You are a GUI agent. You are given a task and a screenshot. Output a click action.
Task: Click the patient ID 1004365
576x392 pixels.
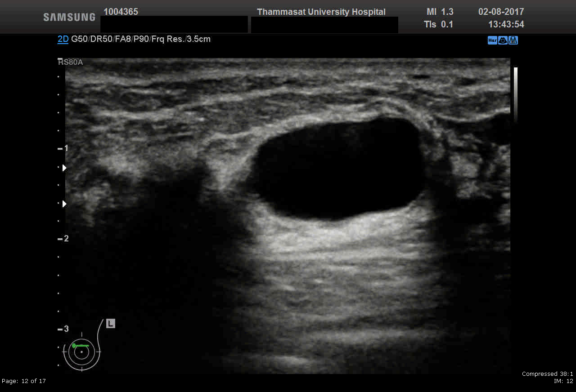coord(121,12)
